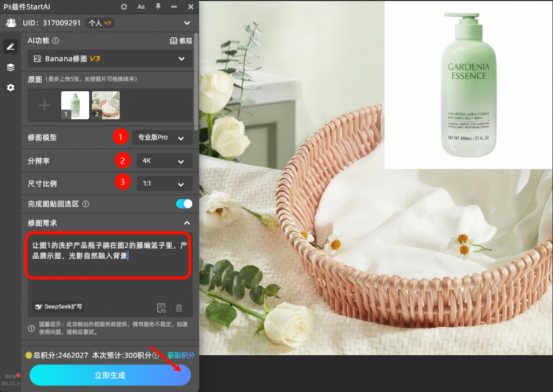Select the pencil edit tool in left sidebar
The height and width of the screenshot is (392, 553).
[10, 46]
